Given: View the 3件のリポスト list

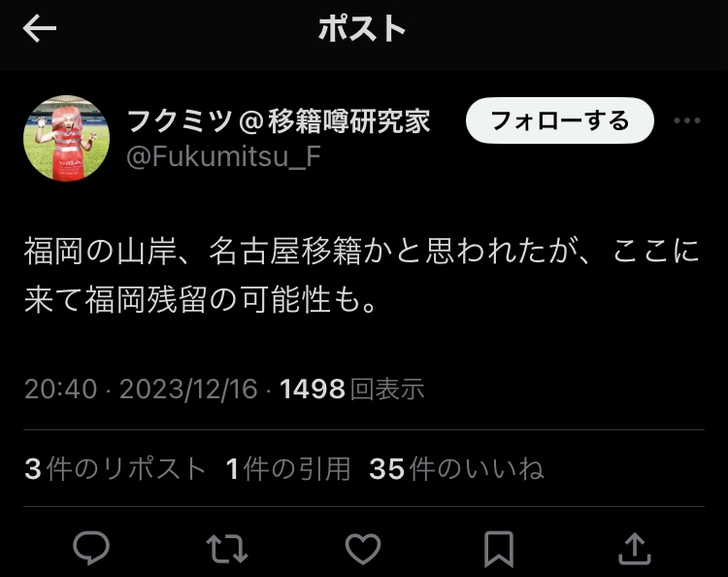Looking at the screenshot, I should 115,468.
